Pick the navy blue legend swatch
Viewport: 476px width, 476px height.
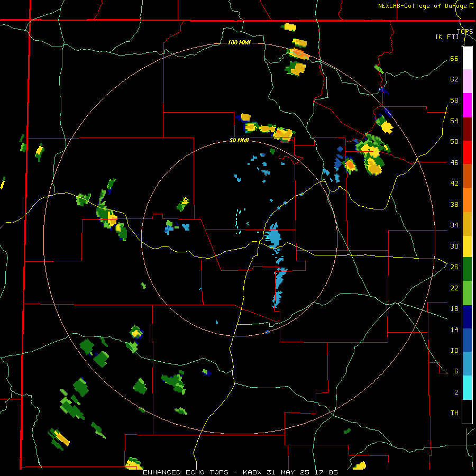tap(467, 317)
